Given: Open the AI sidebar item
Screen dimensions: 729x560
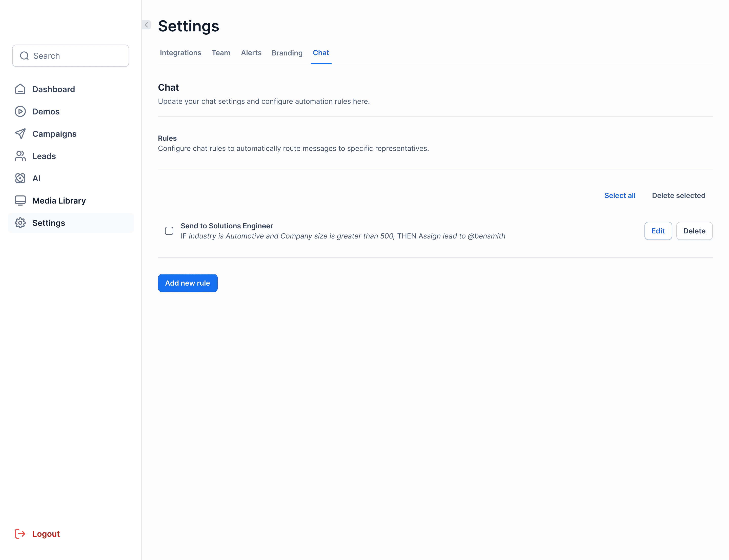Looking at the screenshot, I should [x=71, y=179].
